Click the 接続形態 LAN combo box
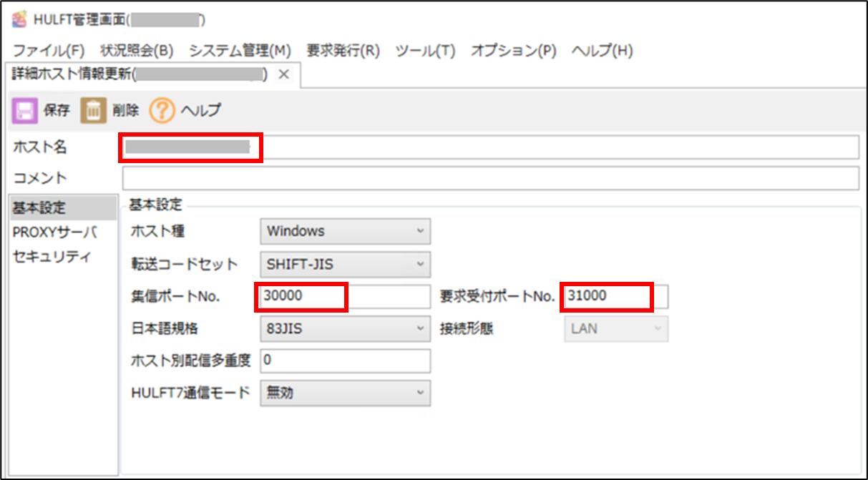This screenshot has height=480, width=868. [616, 328]
